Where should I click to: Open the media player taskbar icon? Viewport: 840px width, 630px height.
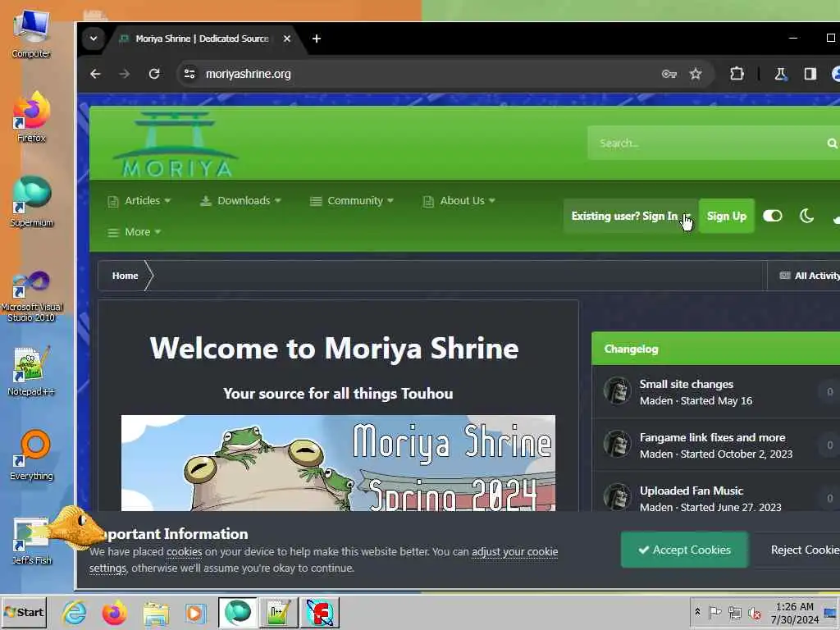[195, 612]
